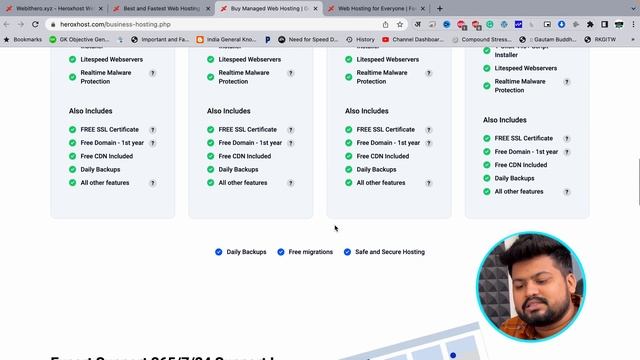Share this page using the share icon
This screenshot has height=360, width=640.
pos(385,24)
